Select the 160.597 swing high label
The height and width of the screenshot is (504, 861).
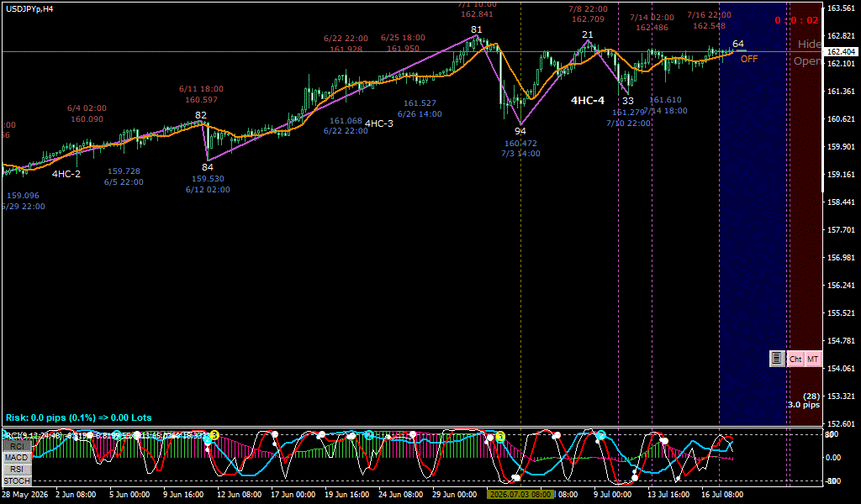pos(201,100)
